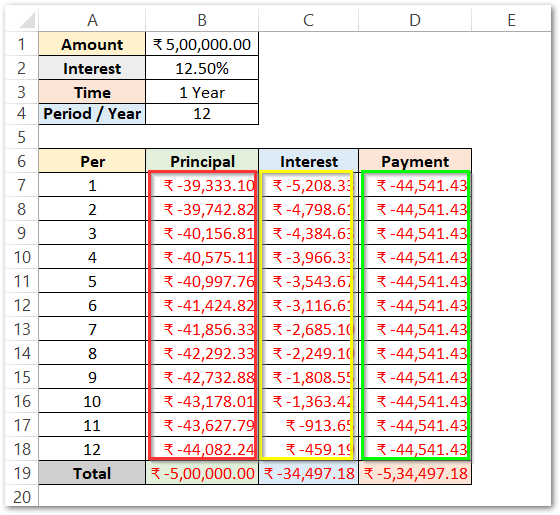This screenshot has height=515, width=560.
Task: Select principal cell ₹ -41,856.33
Action: click(202, 329)
